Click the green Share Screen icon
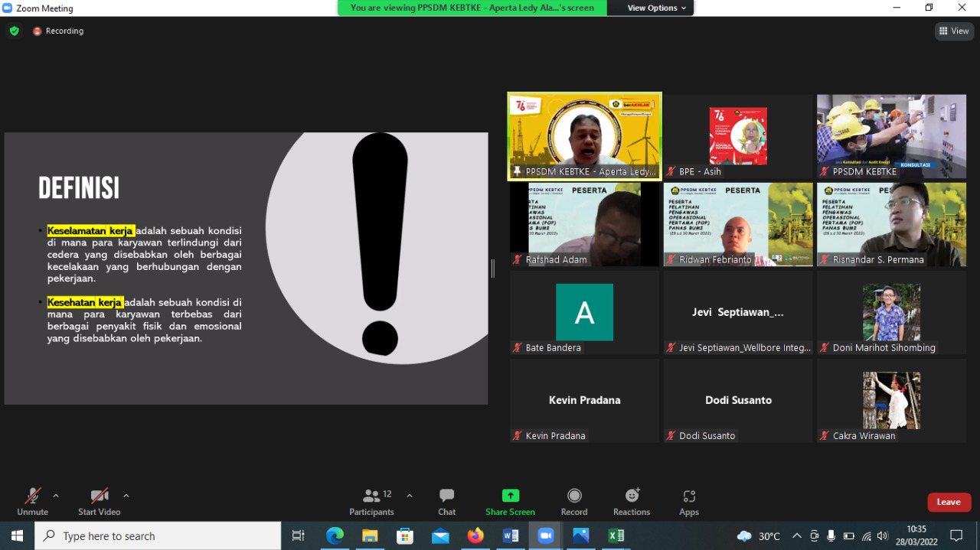The width and height of the screenshot is (980, 550). click(510, 496)
